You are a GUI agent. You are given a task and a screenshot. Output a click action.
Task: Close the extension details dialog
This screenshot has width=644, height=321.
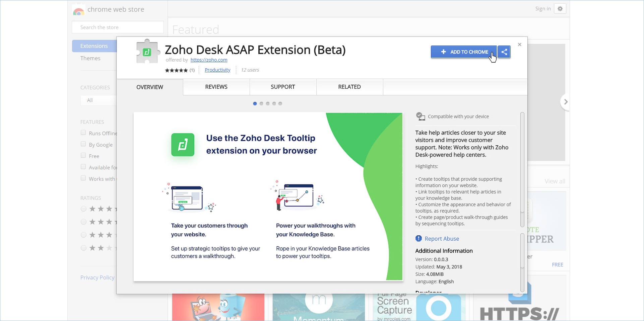(519, 45)
